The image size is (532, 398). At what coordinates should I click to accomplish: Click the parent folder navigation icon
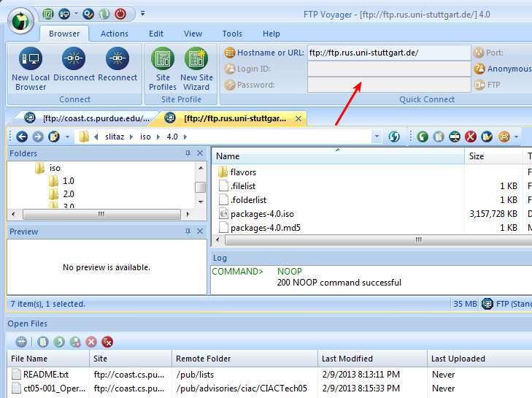[54, 137]
